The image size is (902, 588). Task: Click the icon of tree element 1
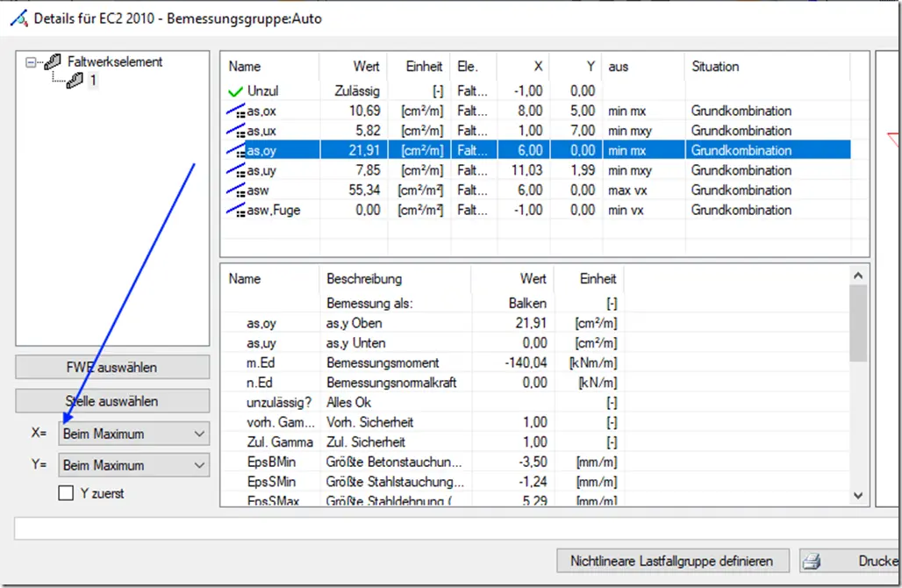tap(75, 80)
